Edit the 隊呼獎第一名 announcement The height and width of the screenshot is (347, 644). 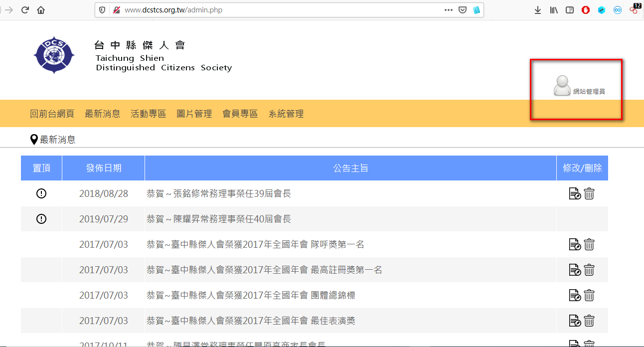[x=575, y=244]
